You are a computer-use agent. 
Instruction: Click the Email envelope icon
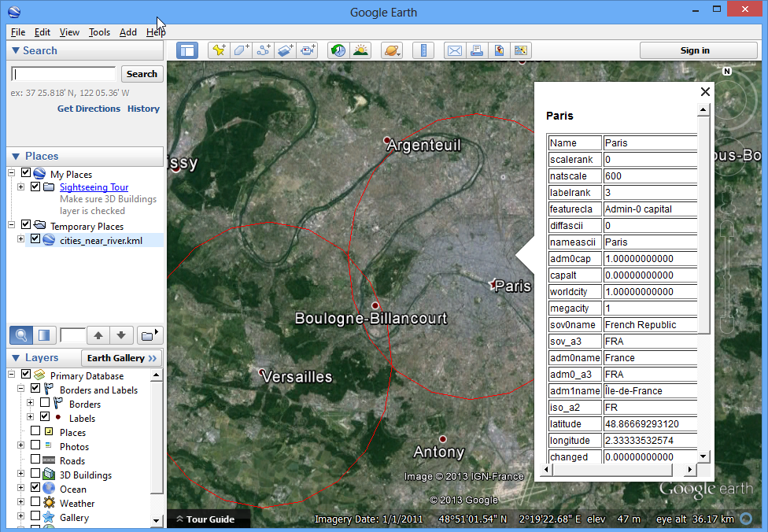[x=455, y=50]
